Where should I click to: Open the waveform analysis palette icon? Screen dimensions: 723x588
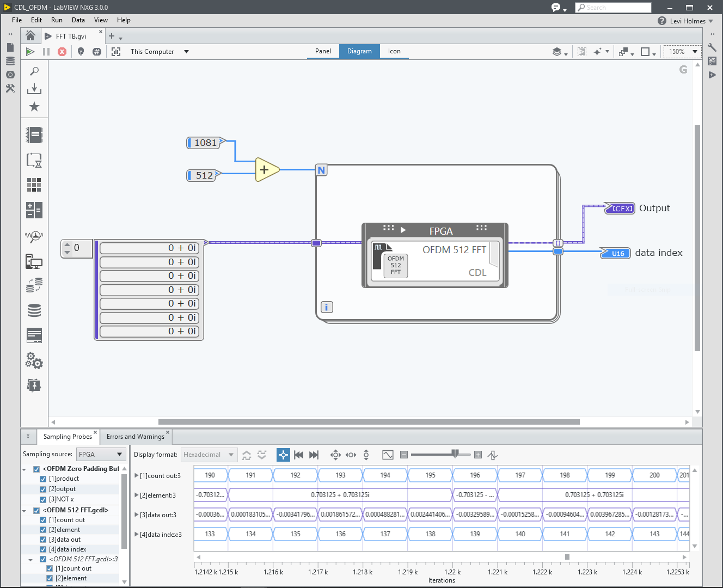(x=34, y=236)
